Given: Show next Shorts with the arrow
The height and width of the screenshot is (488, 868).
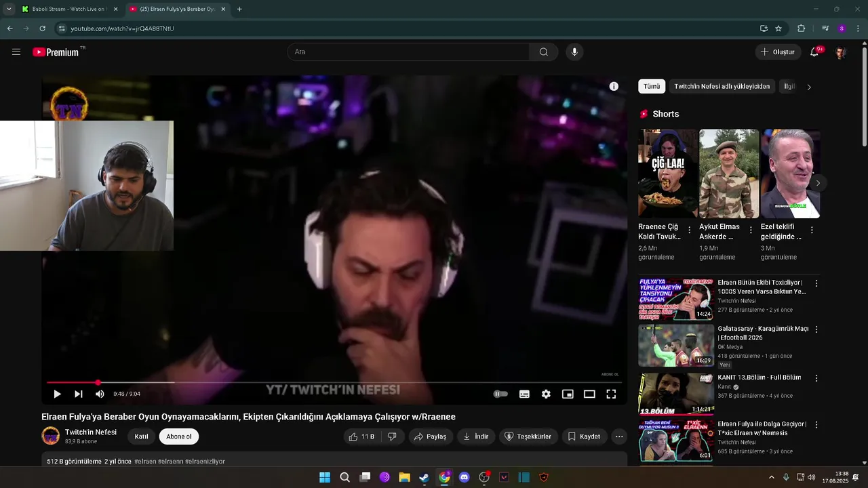Looking at the screenshot, I should coord(818,183).
